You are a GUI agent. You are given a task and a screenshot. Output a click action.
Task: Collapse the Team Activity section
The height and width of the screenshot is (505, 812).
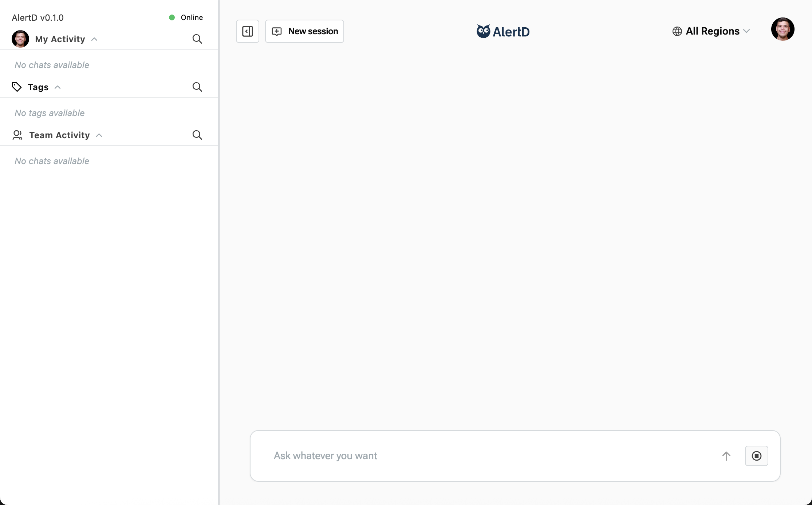click(99, 135)
